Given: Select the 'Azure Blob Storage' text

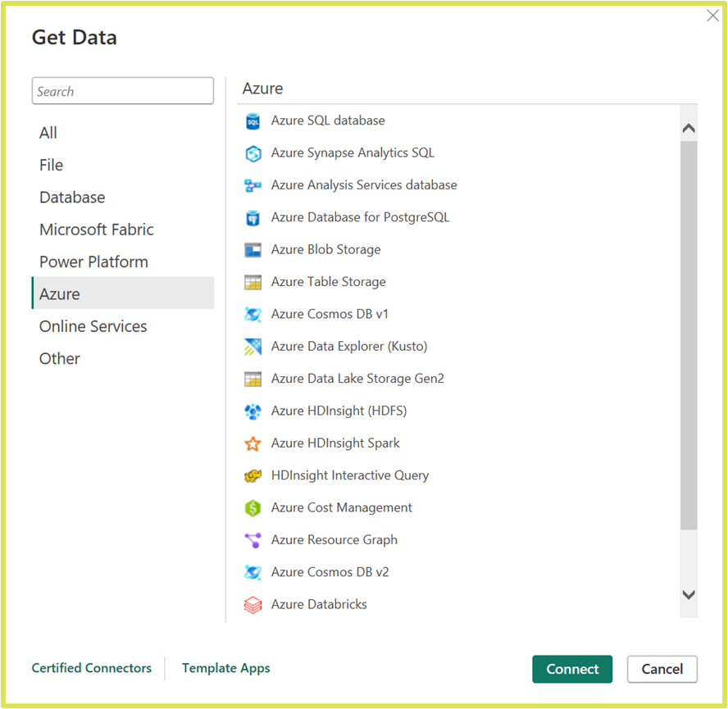Looking at the screenshot, I should [326, 250].
